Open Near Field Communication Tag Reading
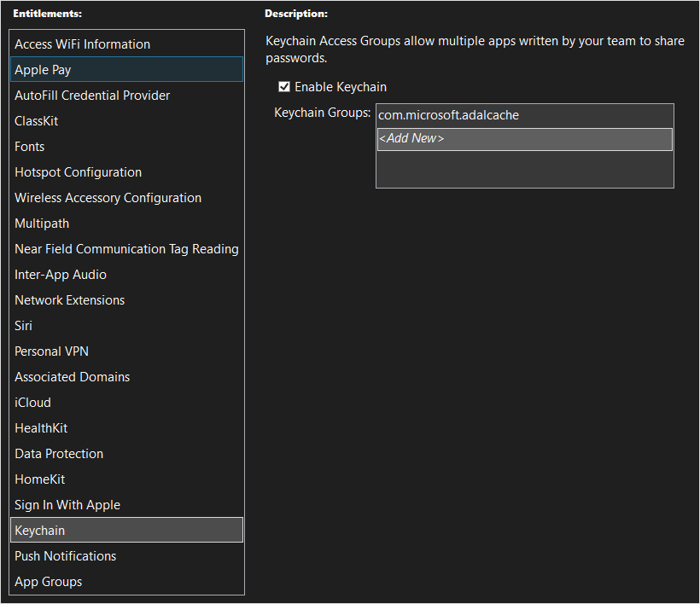 tap(126, 249)
